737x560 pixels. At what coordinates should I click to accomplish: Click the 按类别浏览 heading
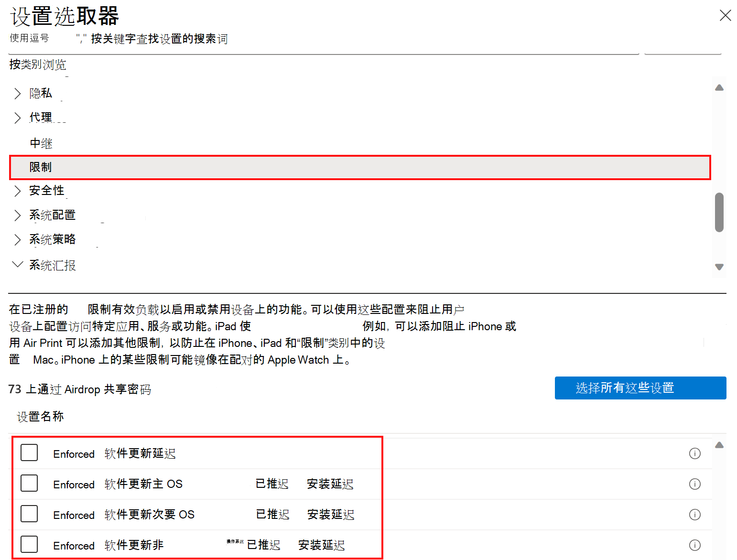click(38, 65)
